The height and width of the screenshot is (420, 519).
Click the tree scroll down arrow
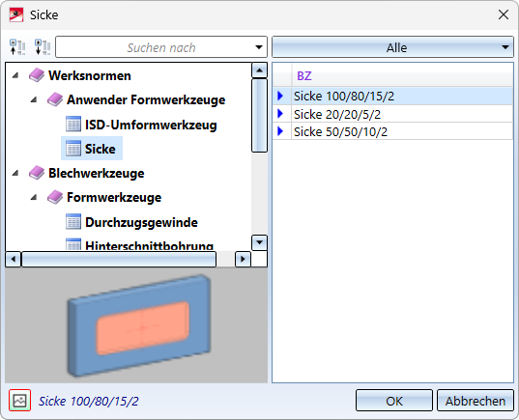(x=259, y=242)
